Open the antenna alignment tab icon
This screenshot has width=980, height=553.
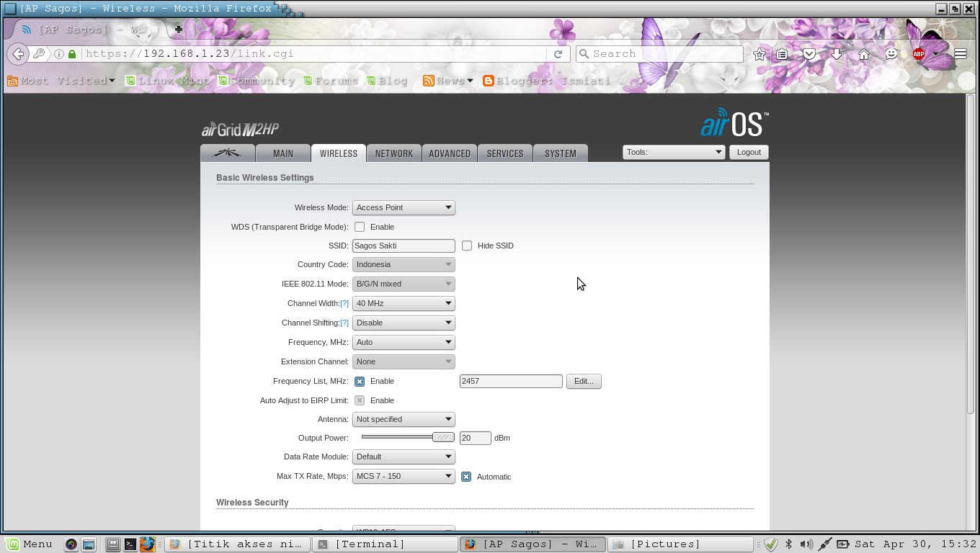pos(227,152)
